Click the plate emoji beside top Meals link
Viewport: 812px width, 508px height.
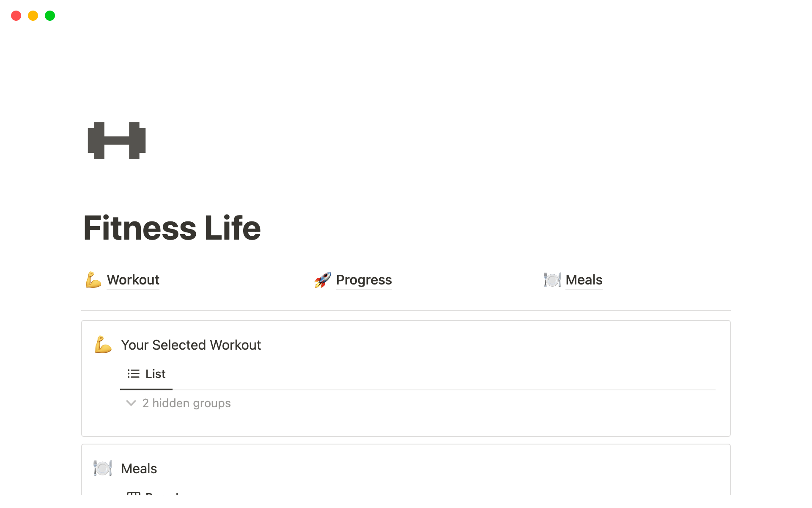click(552, 280)
